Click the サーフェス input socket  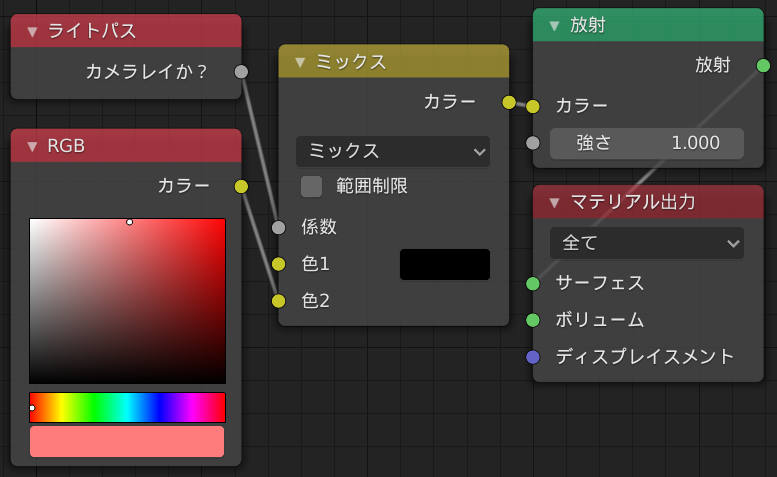tap(533, 283)
